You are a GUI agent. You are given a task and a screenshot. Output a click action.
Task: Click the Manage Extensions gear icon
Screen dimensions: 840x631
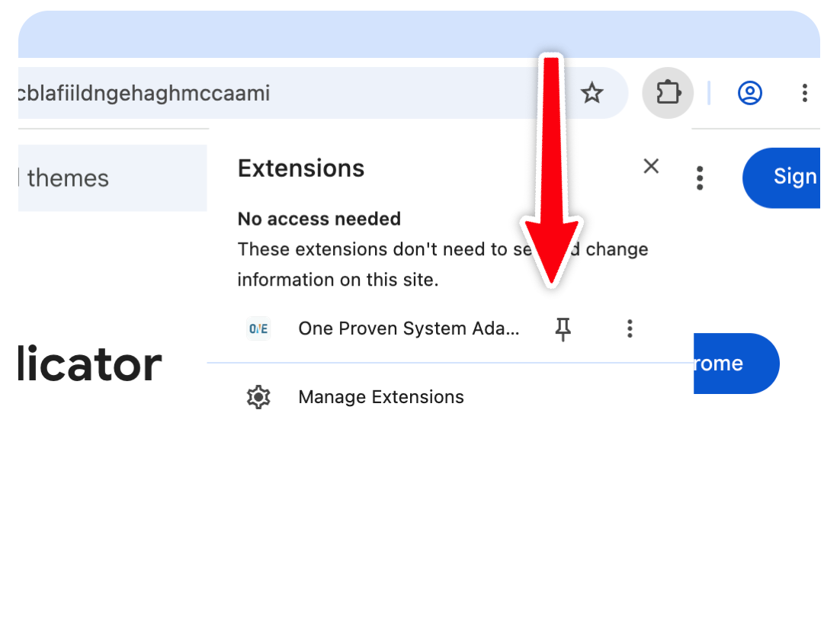[258, 398]
